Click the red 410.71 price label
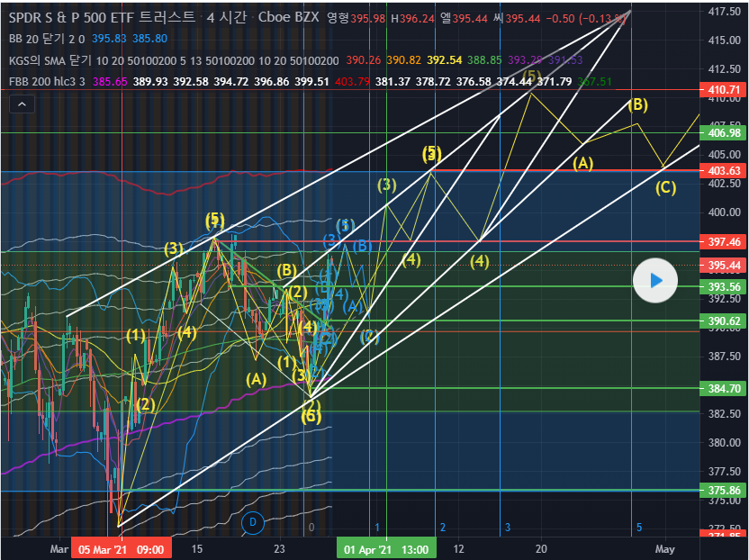 [724, 90]
